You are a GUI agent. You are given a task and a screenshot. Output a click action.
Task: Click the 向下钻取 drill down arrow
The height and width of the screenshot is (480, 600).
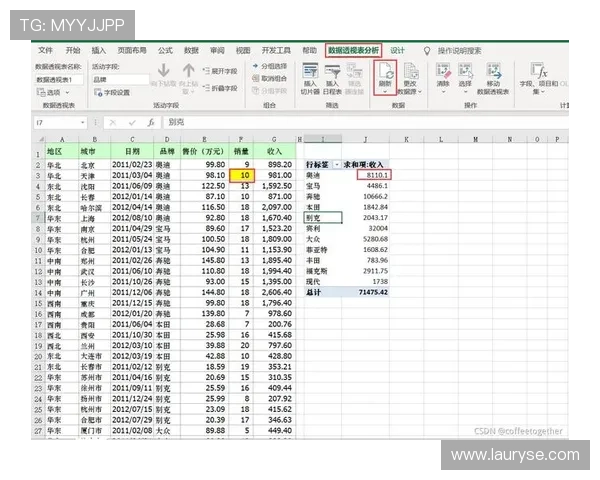click(x=164, y=71)
